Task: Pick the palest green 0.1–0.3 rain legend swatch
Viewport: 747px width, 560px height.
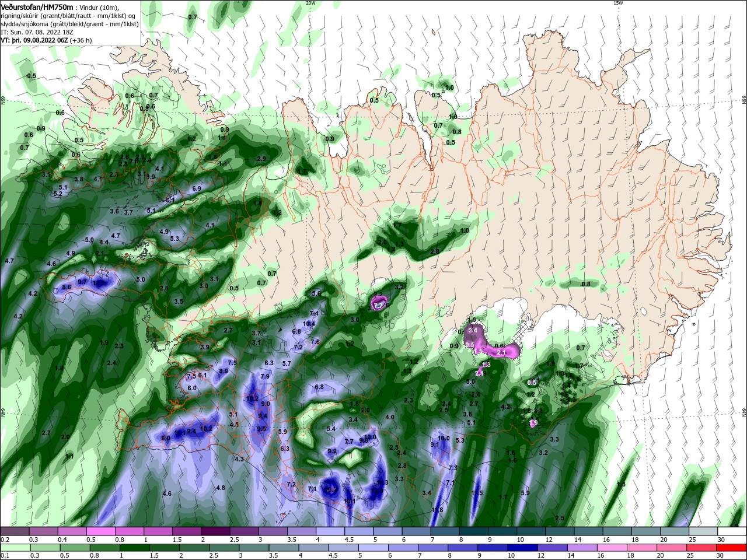Action: pos(15,547)
